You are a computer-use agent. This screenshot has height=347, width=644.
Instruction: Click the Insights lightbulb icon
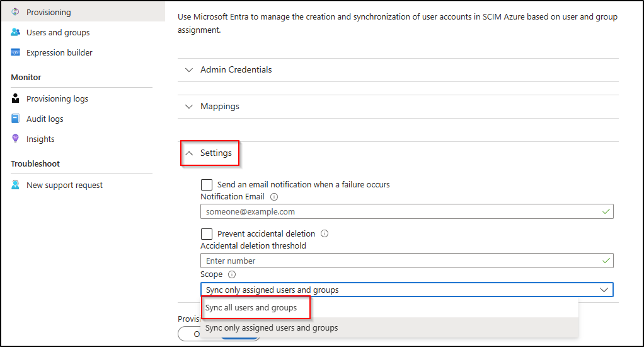pos(16,139)
